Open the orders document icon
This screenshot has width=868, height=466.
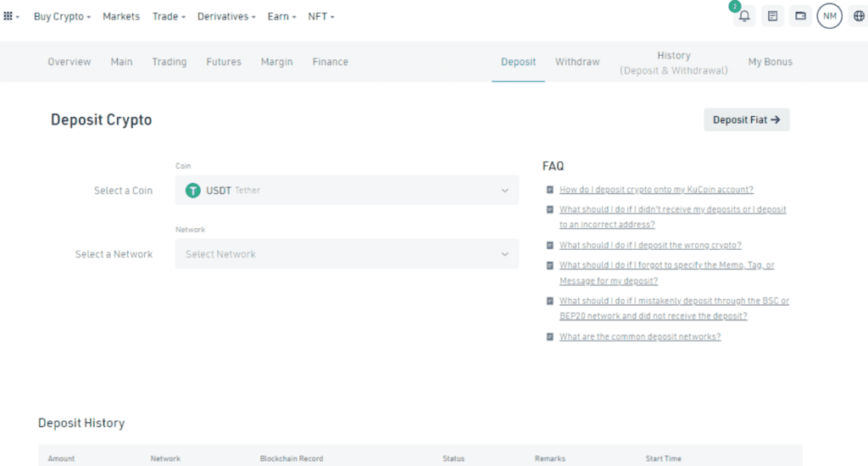[772, 16]
